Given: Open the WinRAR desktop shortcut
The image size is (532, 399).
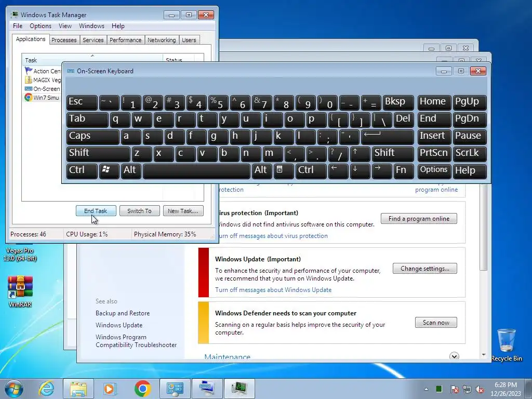Looking at the screenshot, I should tap(20, 291).
